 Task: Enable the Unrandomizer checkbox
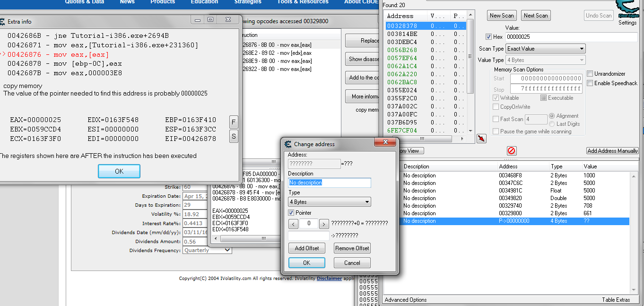590,74
